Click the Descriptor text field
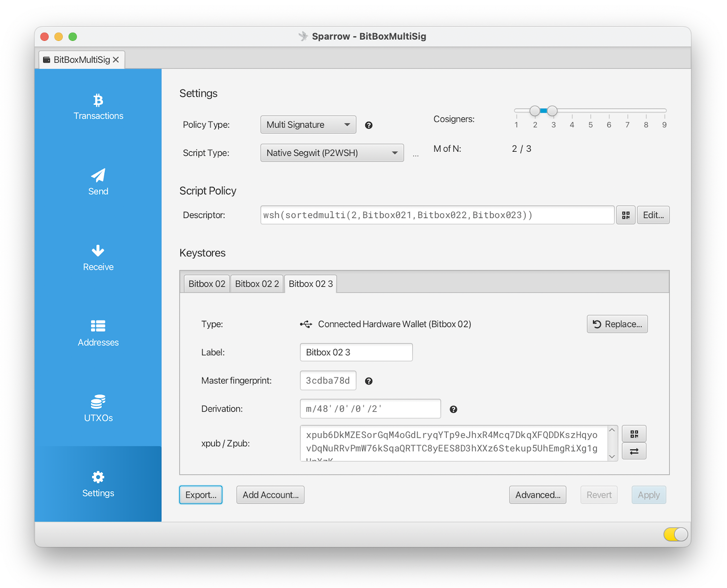Viewport: 727px width, 588px height. (x=438, y=215)
